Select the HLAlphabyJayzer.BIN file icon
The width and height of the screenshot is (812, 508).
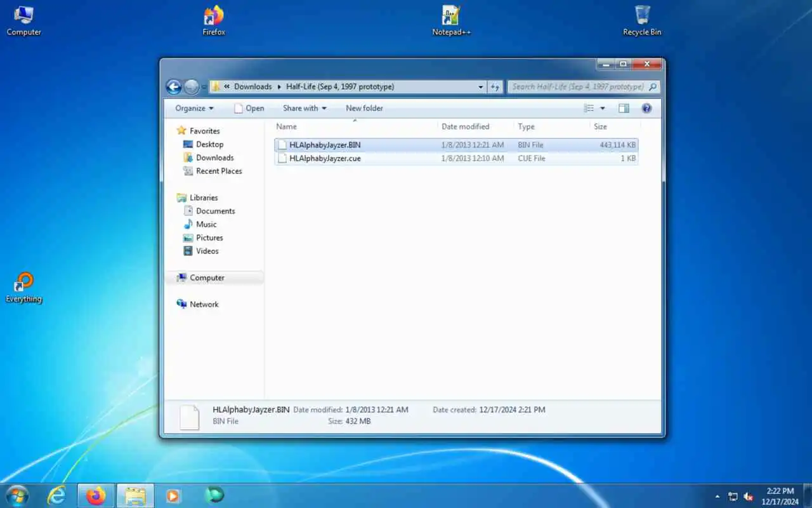point(282,145)
